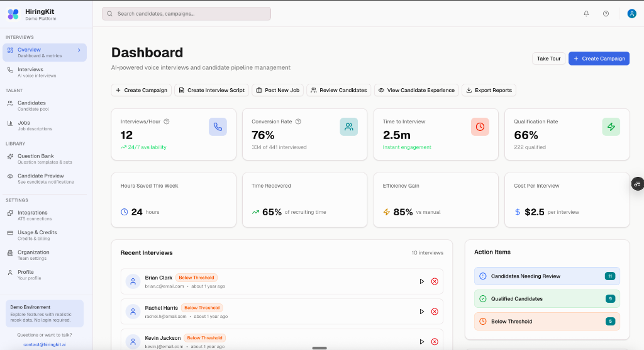
Task: Open the help question mark icon
Action: [x=606, y=13]
